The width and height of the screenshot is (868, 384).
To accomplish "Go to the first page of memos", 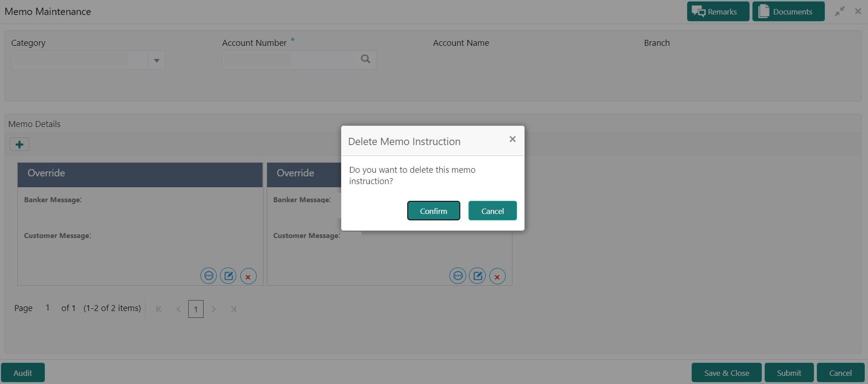I will point(159,309).
